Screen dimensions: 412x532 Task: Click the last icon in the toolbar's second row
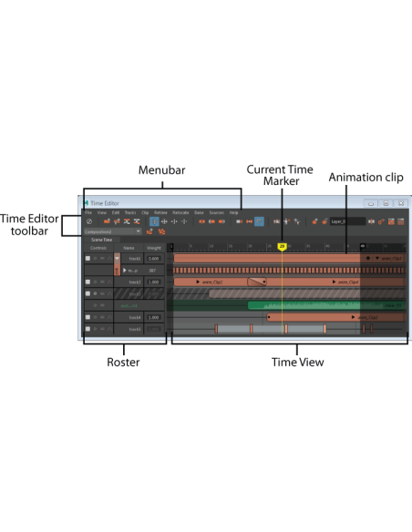tap(161, 231)
